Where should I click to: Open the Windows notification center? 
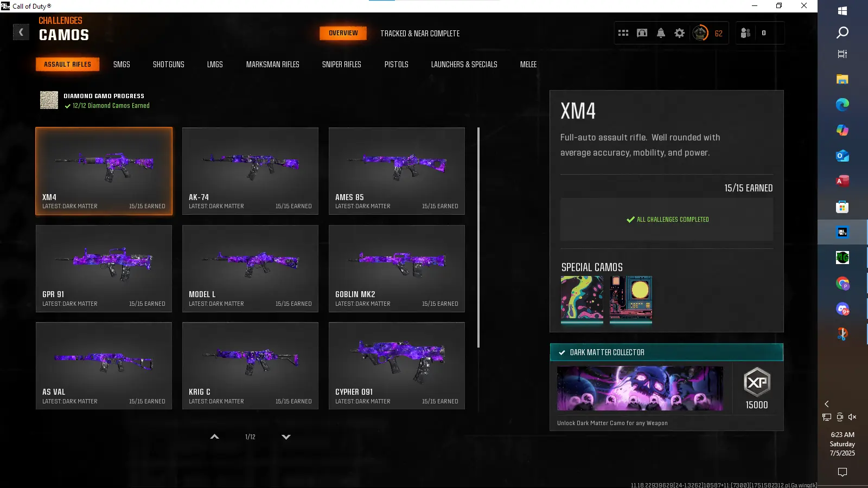tap(843, 472)
